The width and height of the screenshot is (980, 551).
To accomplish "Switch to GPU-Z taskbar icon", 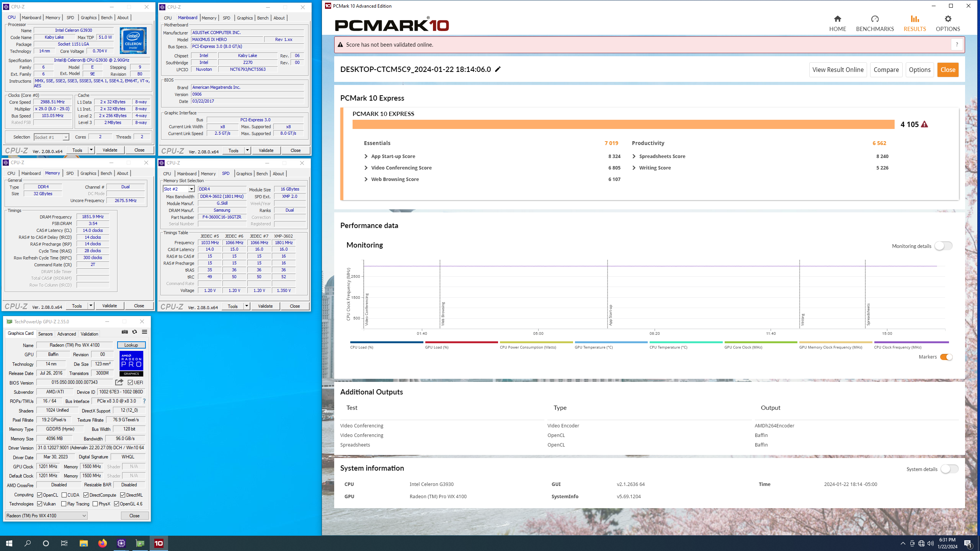I will coord(140,543).
